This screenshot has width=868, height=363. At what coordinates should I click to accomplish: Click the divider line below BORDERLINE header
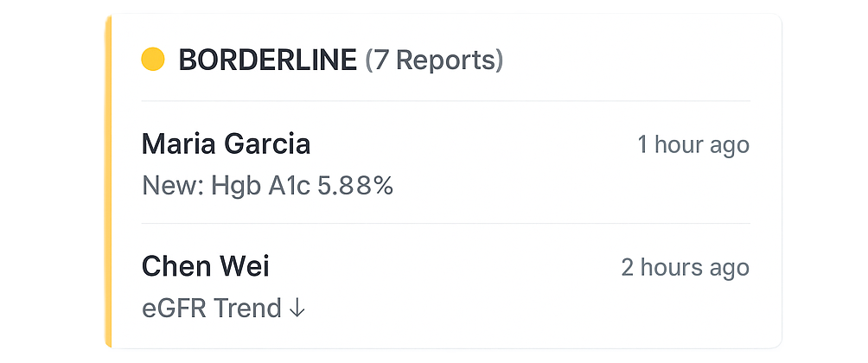(x=445, y=100)
